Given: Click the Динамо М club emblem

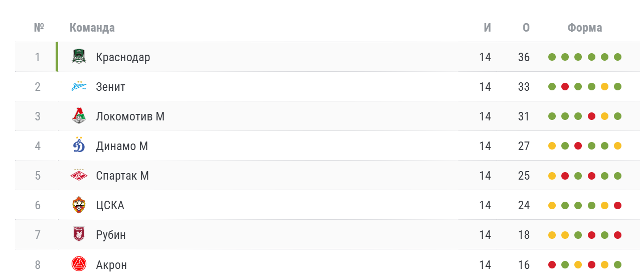Looking at the screenshot, I should coord(79,146).
